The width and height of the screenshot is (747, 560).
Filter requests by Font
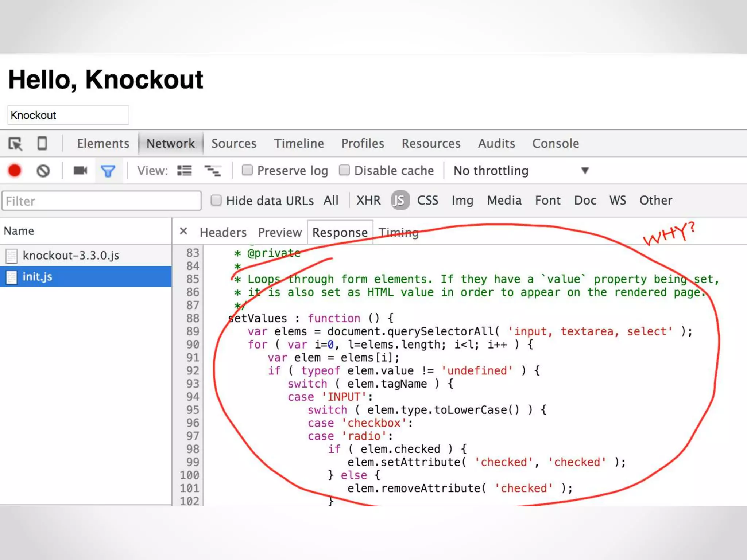[548, 200]
